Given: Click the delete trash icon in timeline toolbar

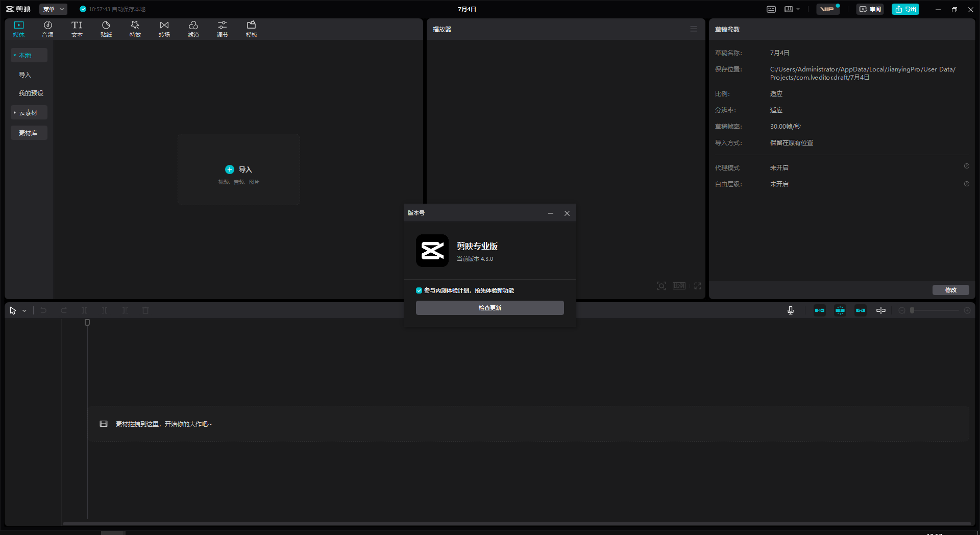Looking at the screenshot, I should tap(145, 310).
